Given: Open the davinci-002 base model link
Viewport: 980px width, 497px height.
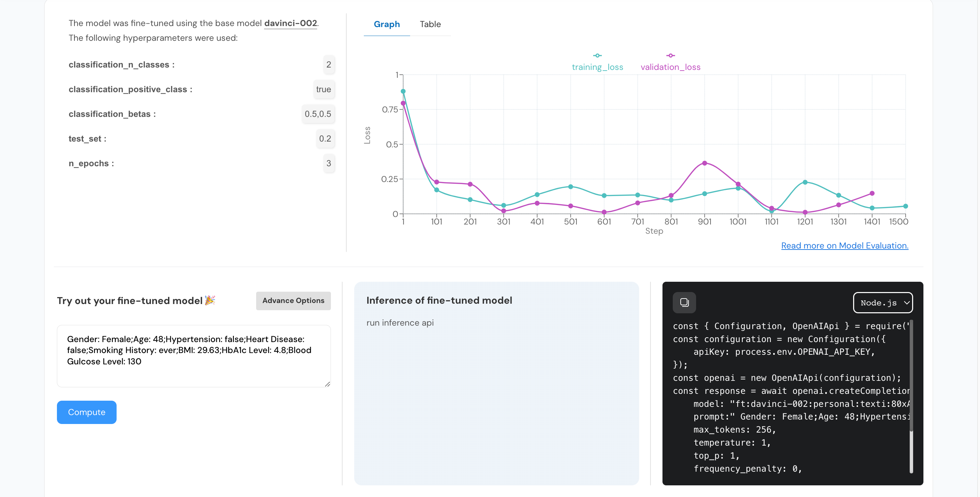Looking at the screenshot, I should 290,23.
